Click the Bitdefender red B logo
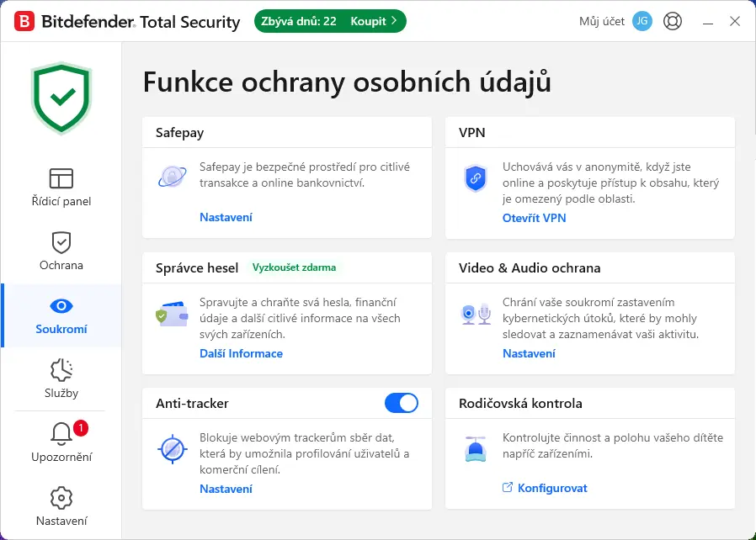756x540 pixels. [24, 22]
